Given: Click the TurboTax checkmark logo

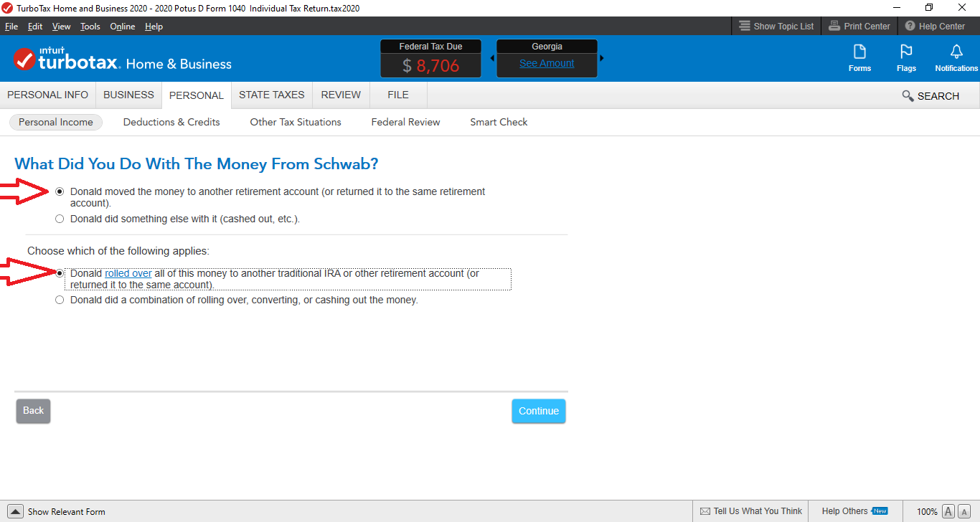Looking at the screenshot, I should point(24,59).
